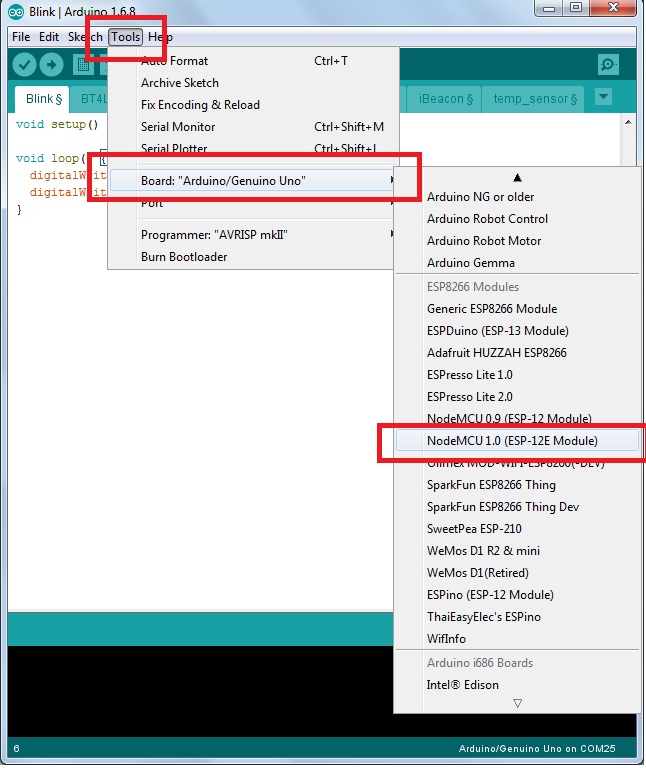Viewport: 646px width, 768px height.
Task: Select Fix Encoding & Reload
Action: tap(253, 105)
